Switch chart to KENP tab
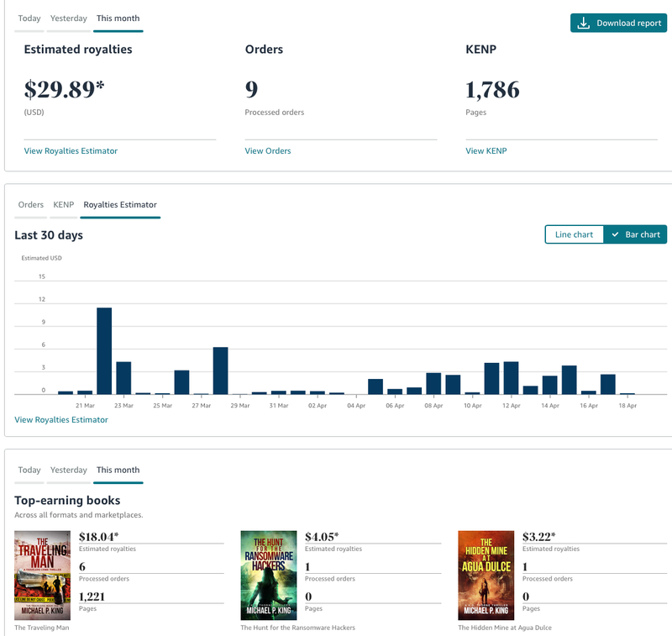672x636 pixels. click(64, 205)
